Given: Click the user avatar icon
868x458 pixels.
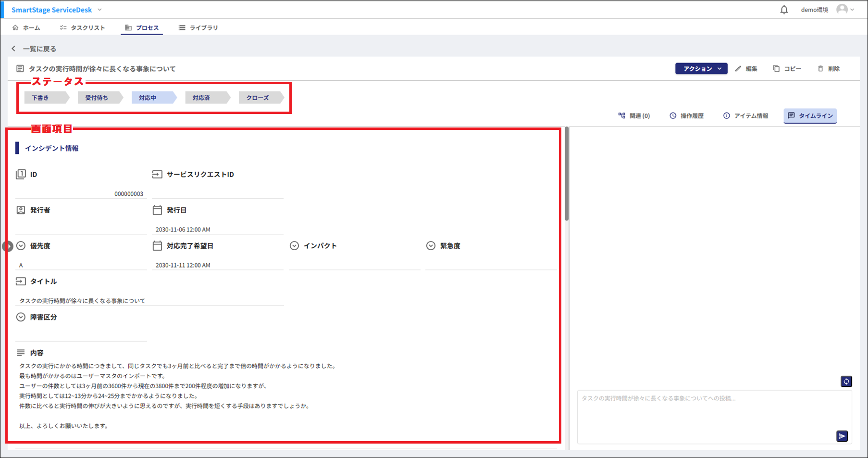Looking at the screenshot, I should click(842, 10).
